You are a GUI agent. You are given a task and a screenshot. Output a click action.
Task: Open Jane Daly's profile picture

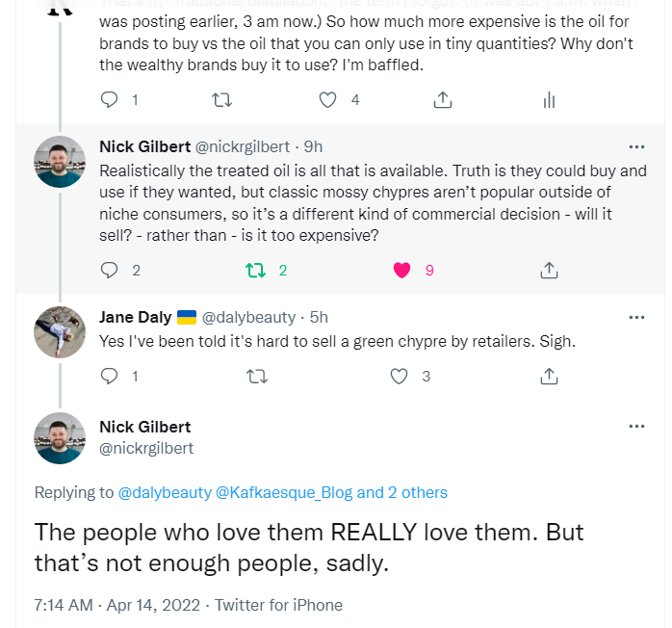coord(59,332)
